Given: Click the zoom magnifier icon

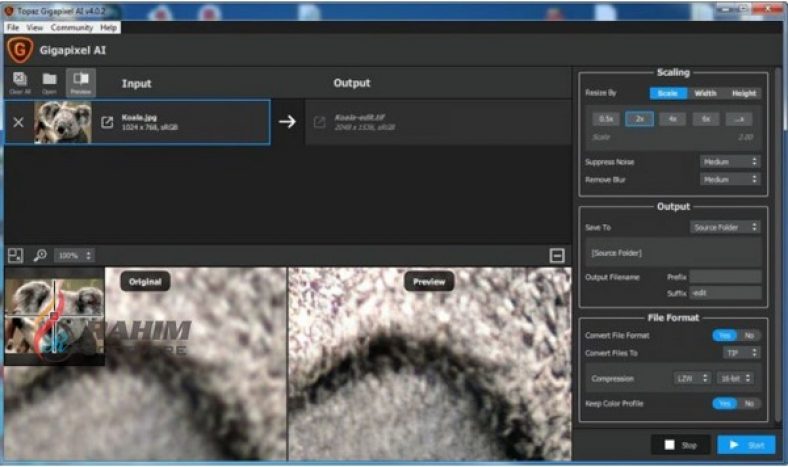Looking at the screenshot, I should pos(41,255).
